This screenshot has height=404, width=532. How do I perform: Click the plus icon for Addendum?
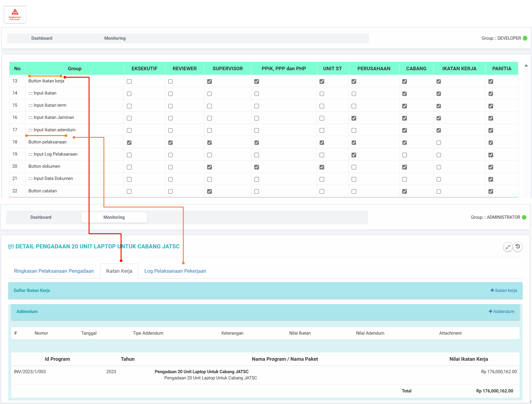pos(490,312)
